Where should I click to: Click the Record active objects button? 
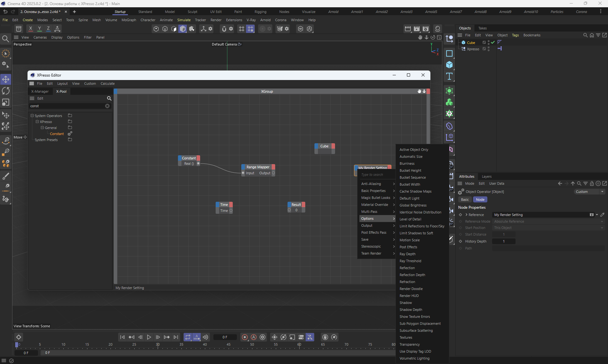[x=245, y=337]
